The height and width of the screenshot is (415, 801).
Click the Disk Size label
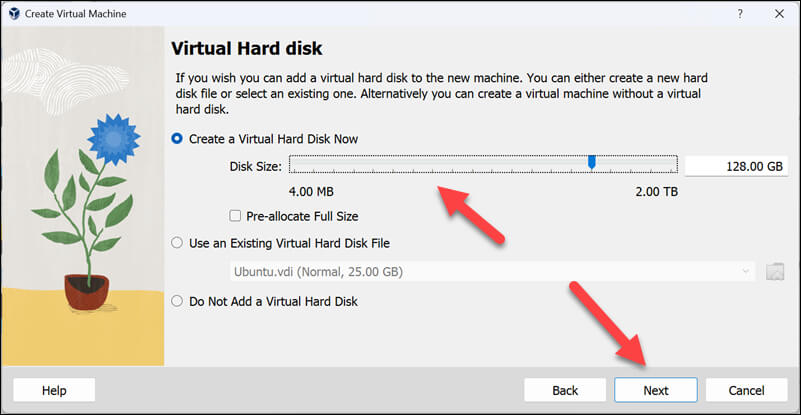[256, 165]
